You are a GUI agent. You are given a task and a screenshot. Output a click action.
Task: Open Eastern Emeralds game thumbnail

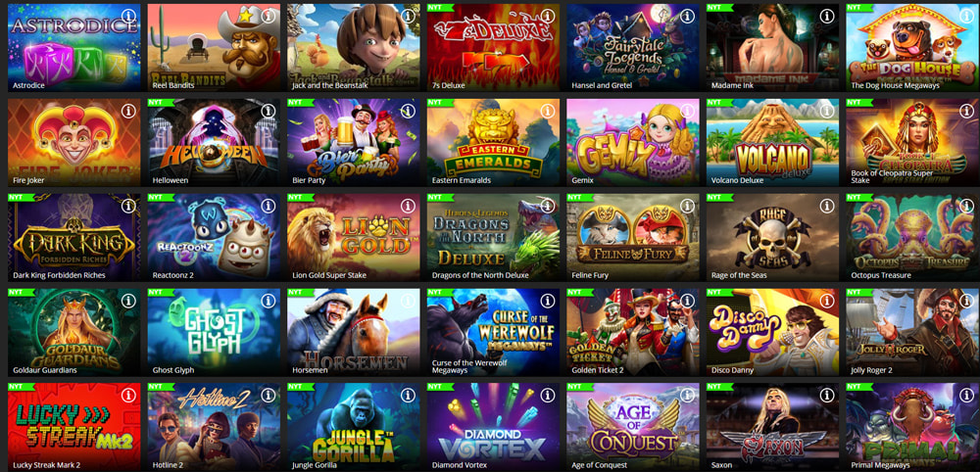click(493, 142)
